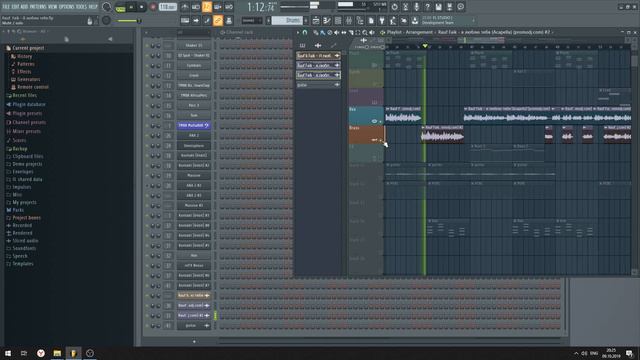Open the VIEW menu
Screen dimensions: 640x360
tap(53, 7)
